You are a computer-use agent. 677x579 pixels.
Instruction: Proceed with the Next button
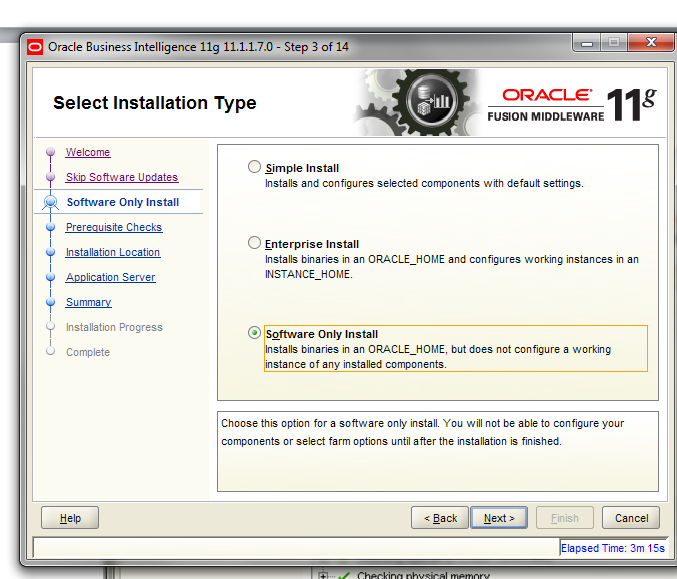pos(499,518)
